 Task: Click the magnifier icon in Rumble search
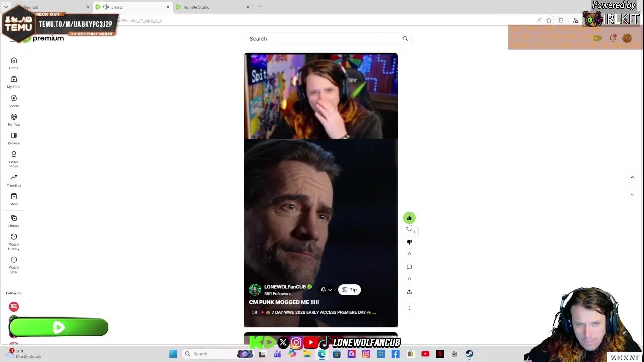[x=405, y=39]
